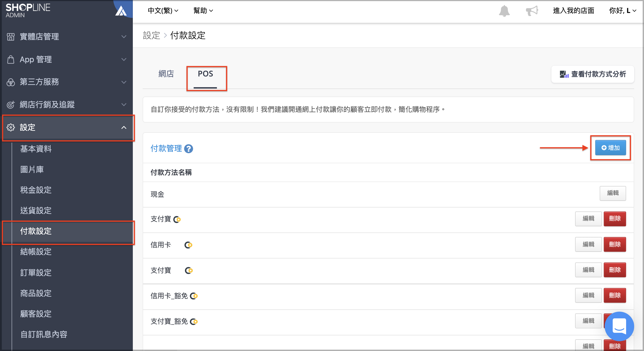Expand the 第三方服務 chevron
Viewport: 644px width, 351px height.
124,82
